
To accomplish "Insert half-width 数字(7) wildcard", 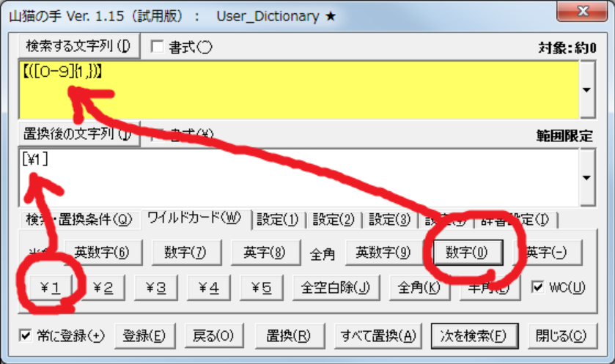I will (x=185, y=252).
